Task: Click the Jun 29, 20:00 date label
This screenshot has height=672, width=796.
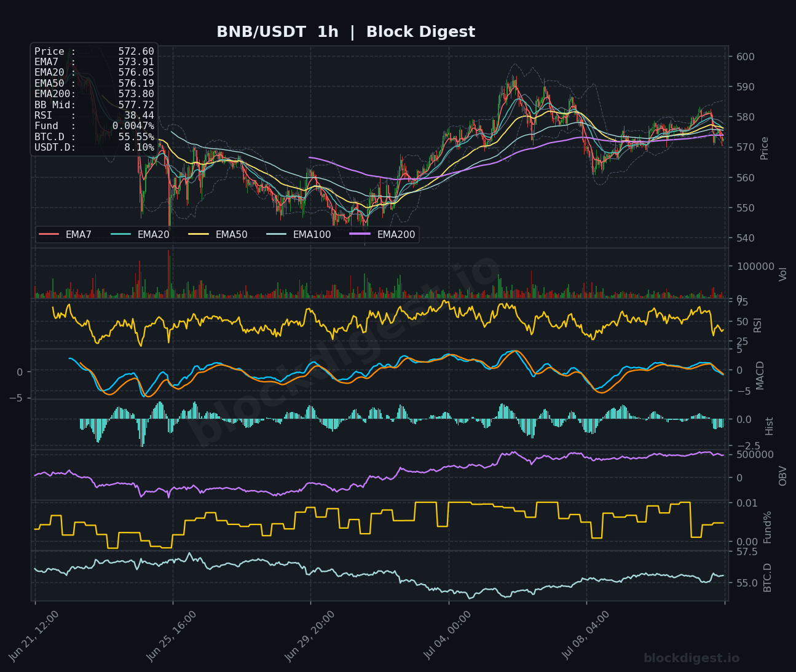Action: click(x=310, y=636)
